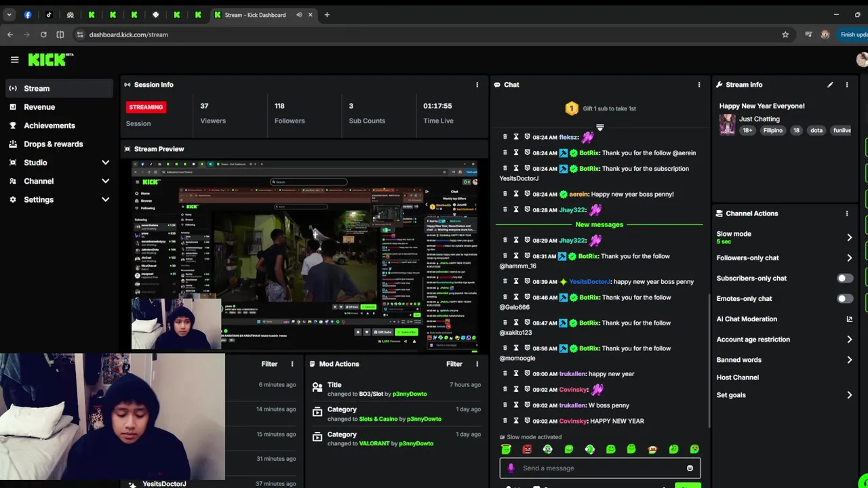Viewport: 868px width, 488px height.
Task: Open Account age restriction chevron
Action: tap(849, 340)
